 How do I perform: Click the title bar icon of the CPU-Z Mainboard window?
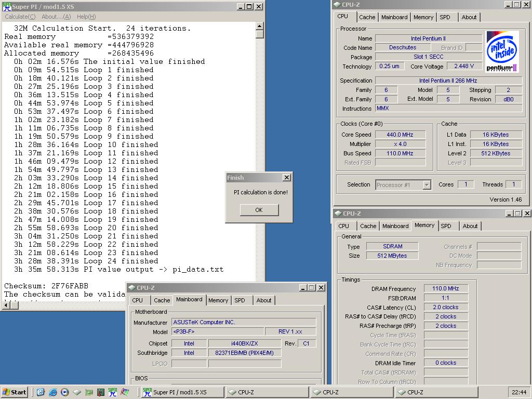(132, 288)
